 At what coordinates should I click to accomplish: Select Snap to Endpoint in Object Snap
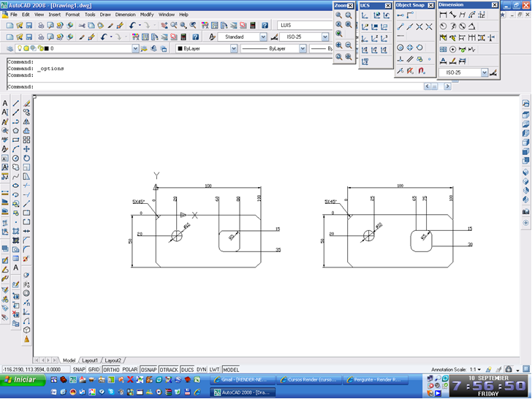[x=400, y=27]
